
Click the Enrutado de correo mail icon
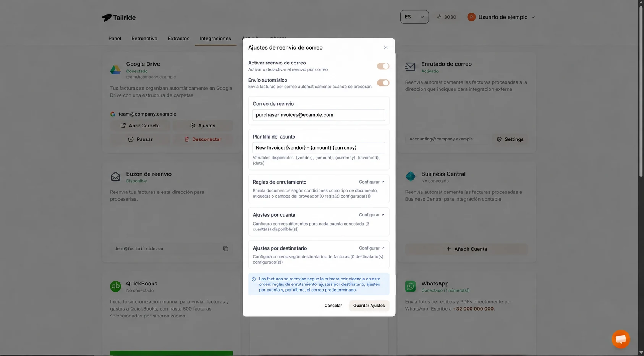point(410,67)
